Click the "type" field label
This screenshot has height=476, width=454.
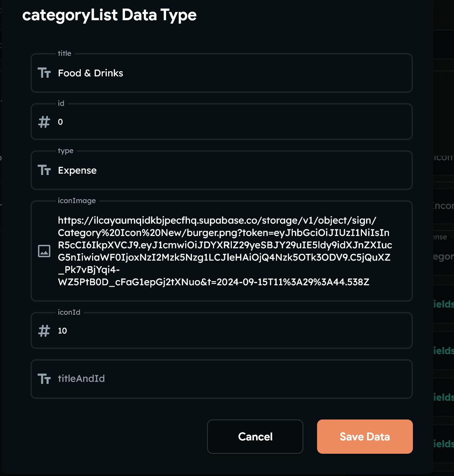(65, 151)
